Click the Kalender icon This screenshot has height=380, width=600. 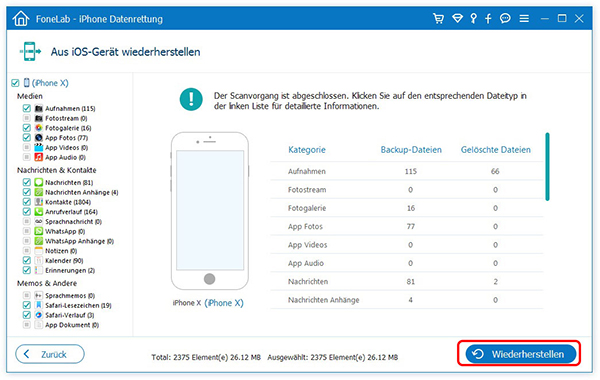click(x=39, y=261)
